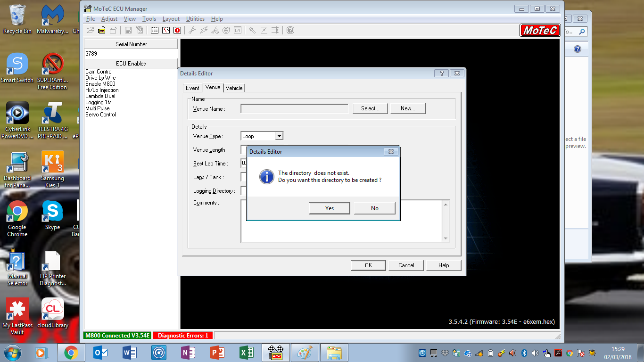
Task: Open Paint from the taskbar
Action: (305, 353)
